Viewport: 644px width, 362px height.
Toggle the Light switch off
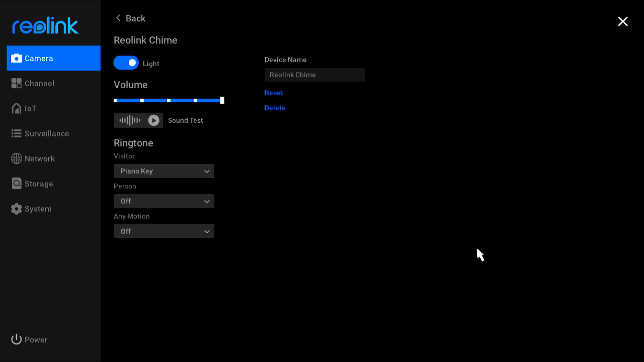[x=126, y=63]
